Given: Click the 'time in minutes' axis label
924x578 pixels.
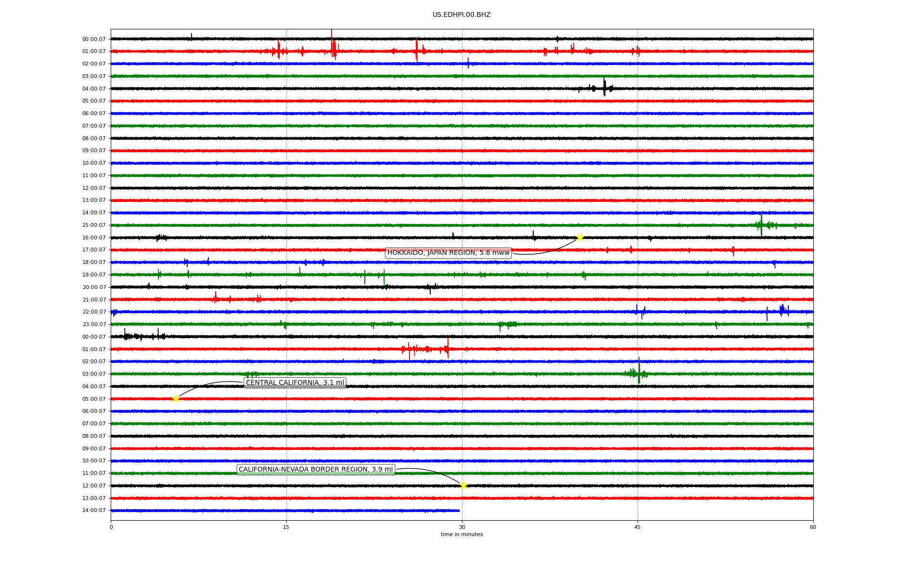Looking at the screenshot, I should (x=462, y=534).
